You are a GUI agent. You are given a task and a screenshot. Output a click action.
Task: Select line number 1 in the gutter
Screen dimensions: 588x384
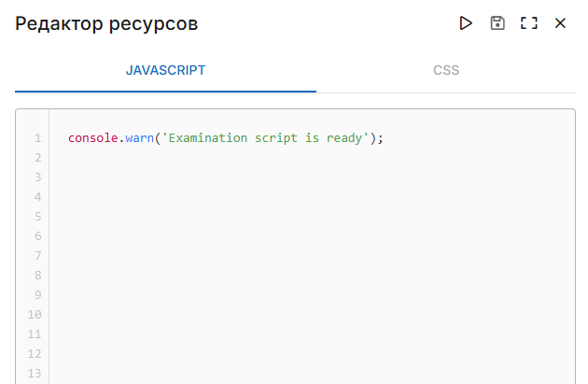[38, 138]
